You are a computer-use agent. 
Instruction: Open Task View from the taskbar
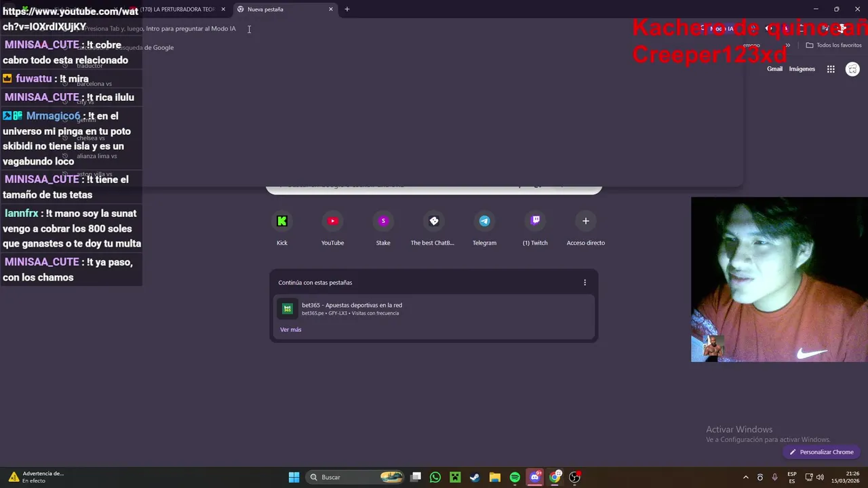416,477
